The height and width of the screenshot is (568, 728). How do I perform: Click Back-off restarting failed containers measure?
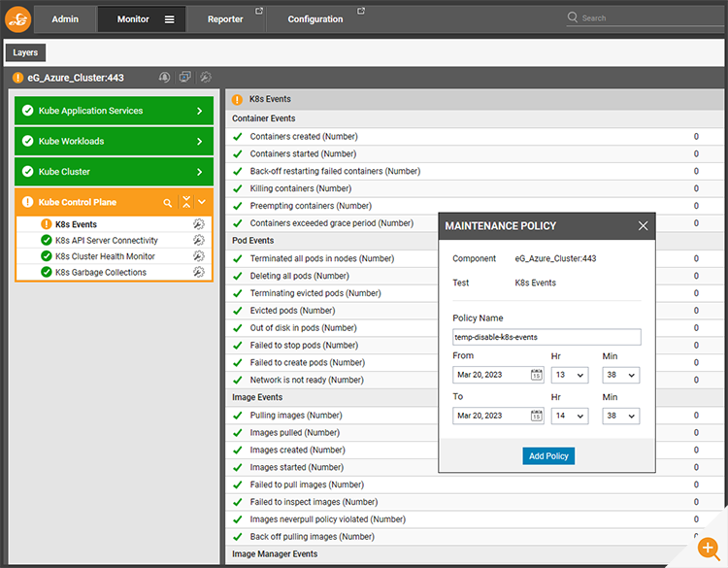pos(335,171)
